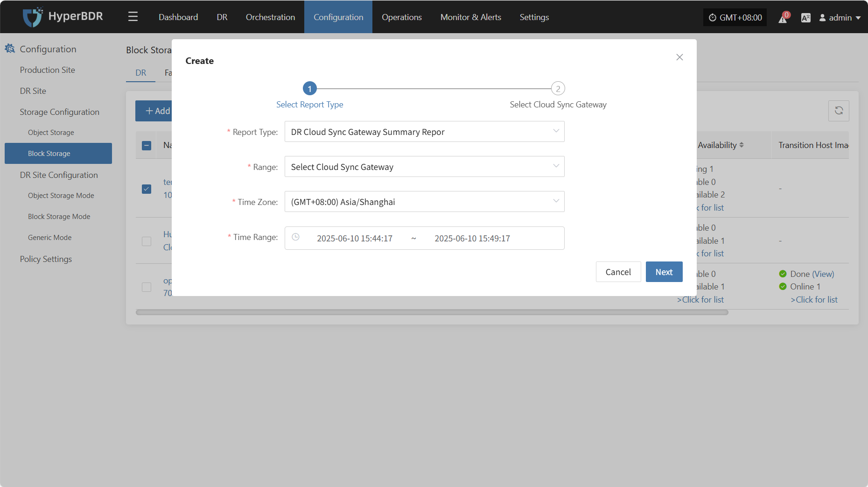Open the admin user menu

pyautogui.click(x=840, y=18)
